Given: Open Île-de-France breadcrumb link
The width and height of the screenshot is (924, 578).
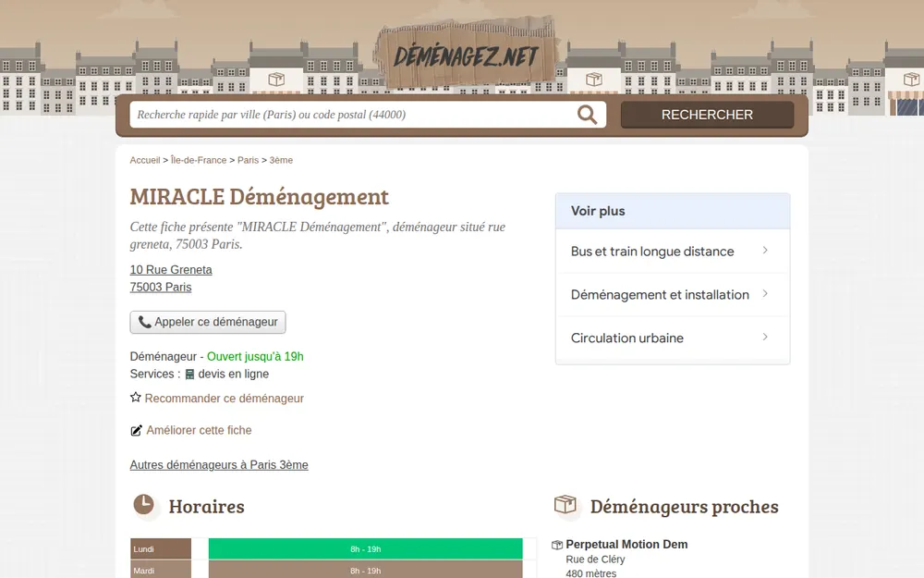Looking at the screenshot, I should tap(199, 160).
